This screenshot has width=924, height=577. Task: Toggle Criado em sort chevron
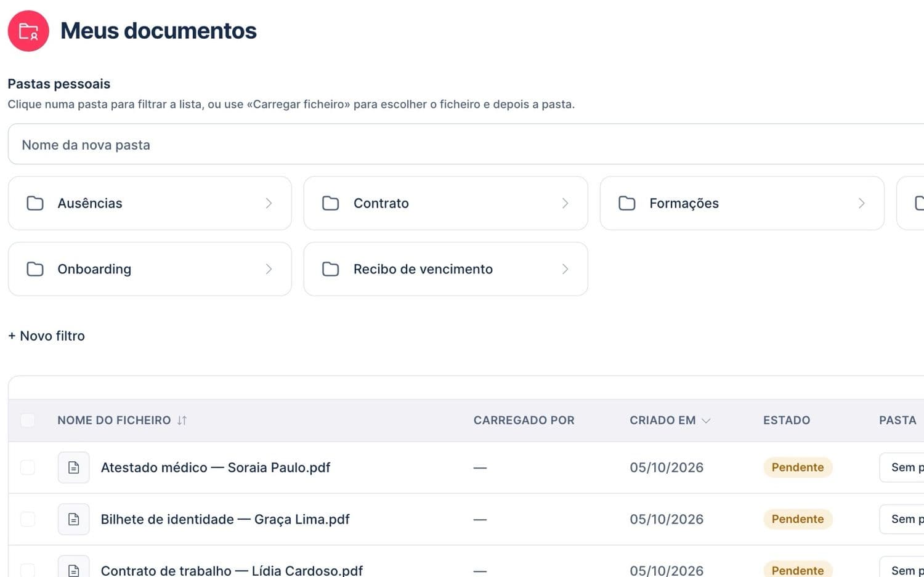coord(706,421)
